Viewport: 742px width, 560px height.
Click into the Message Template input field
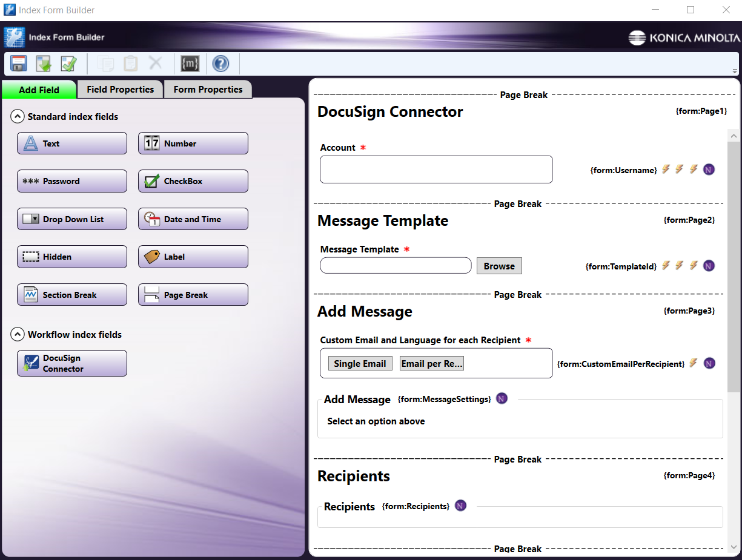[x=396, y=266]
